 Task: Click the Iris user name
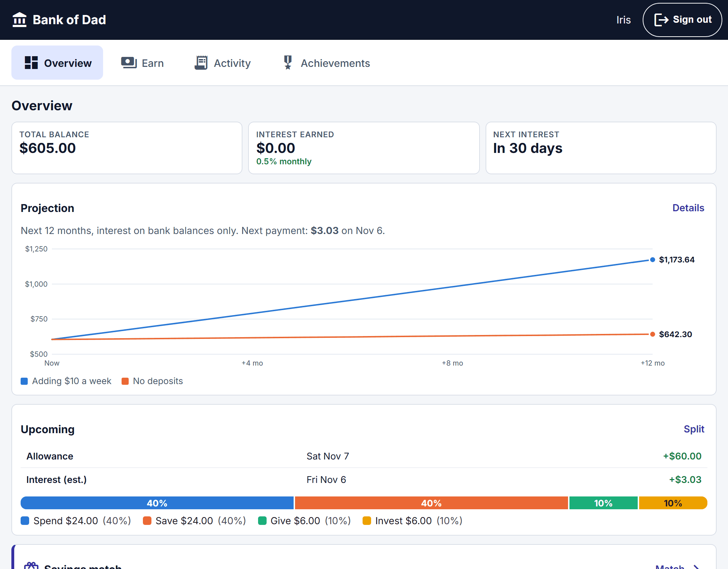pos(623,20)
